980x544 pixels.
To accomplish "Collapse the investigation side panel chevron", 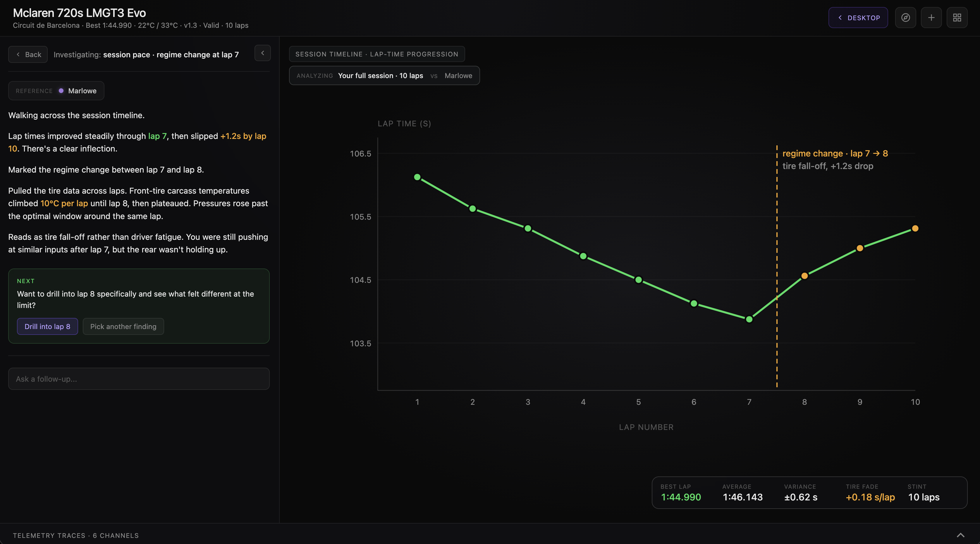I will point(262,53).
